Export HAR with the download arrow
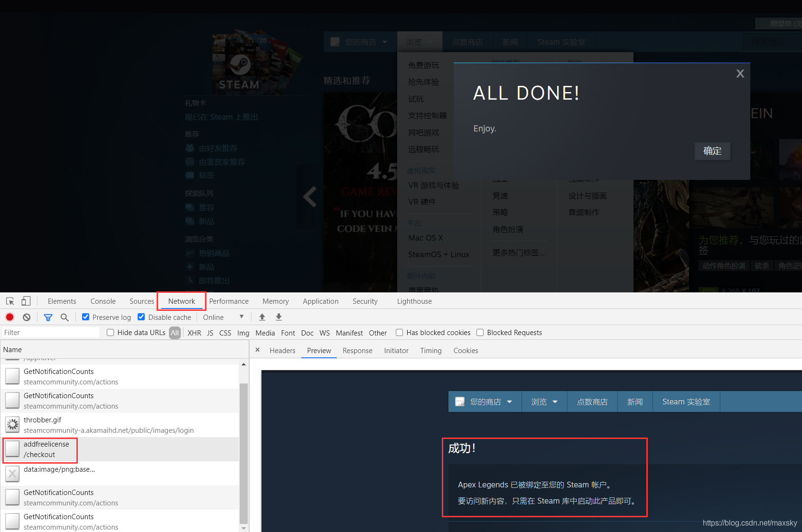The width and height of the screenshot is (802, 532). [279, 317]
